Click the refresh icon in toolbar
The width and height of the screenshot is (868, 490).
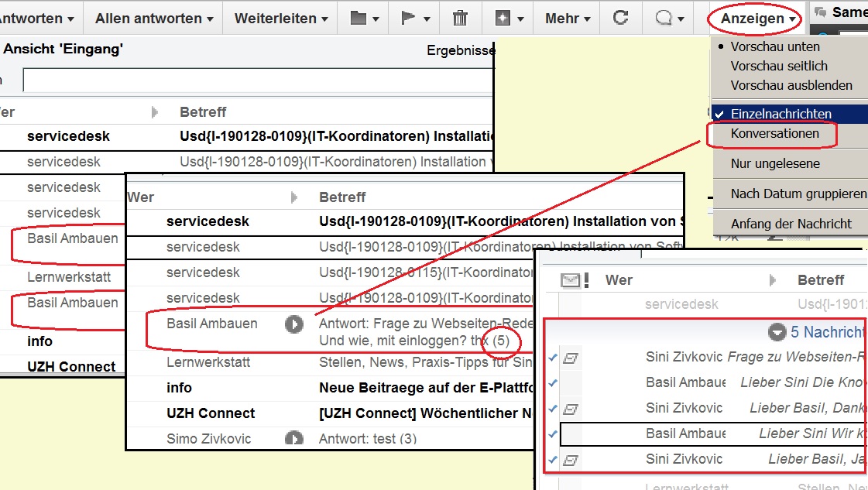pyautogui.click(x=619, y=18)
